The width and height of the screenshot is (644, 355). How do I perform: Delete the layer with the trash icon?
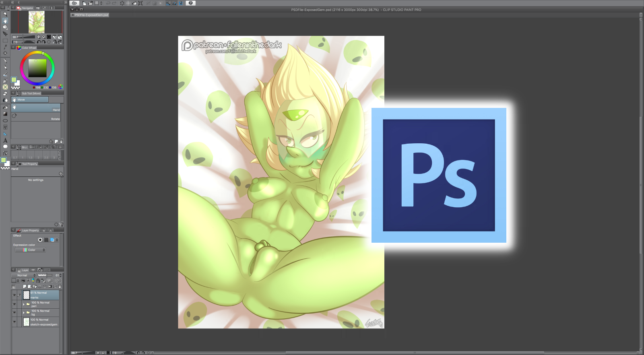point(60,287)
